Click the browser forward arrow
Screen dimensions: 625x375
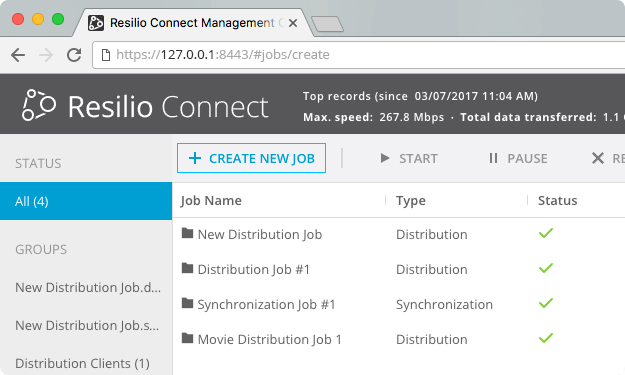click(46, 55)
